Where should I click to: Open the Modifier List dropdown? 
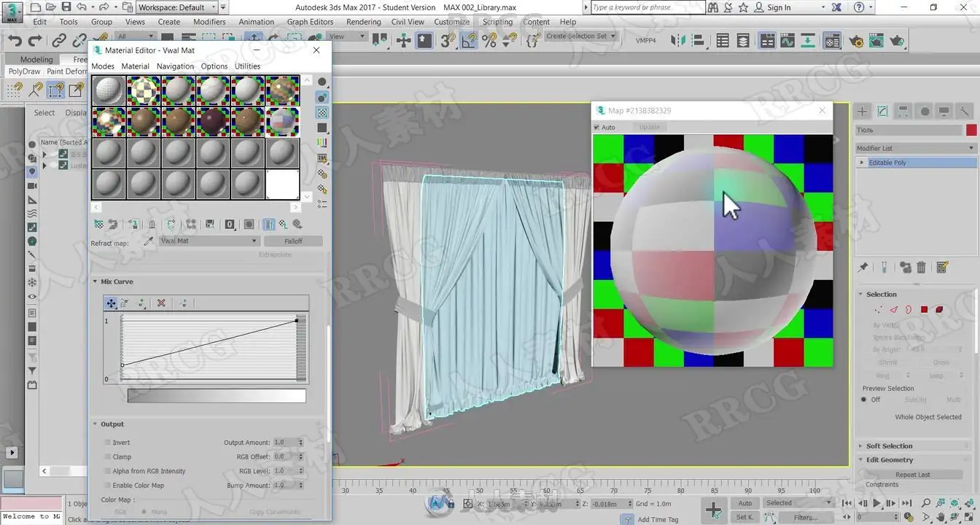(916, 148)
